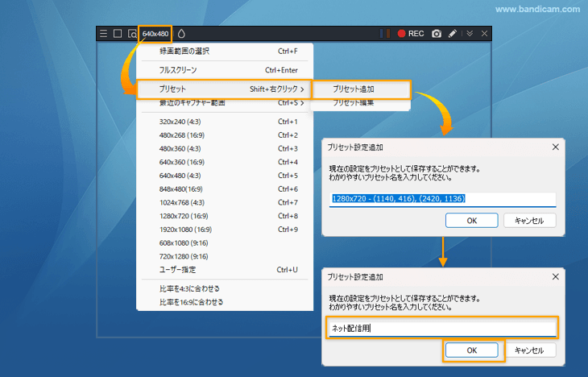Select 1280x720 (16:9) size
Viewport: 588px width, 377px height.
point(225,216)
